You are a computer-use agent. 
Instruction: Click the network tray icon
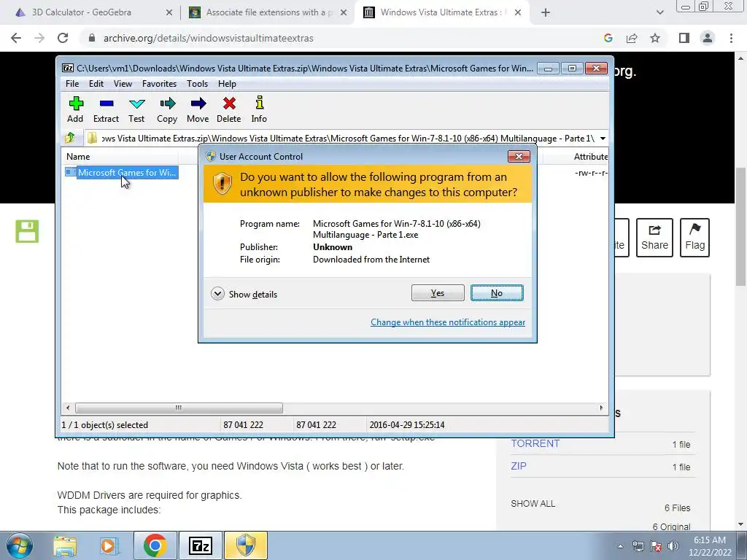638,546
